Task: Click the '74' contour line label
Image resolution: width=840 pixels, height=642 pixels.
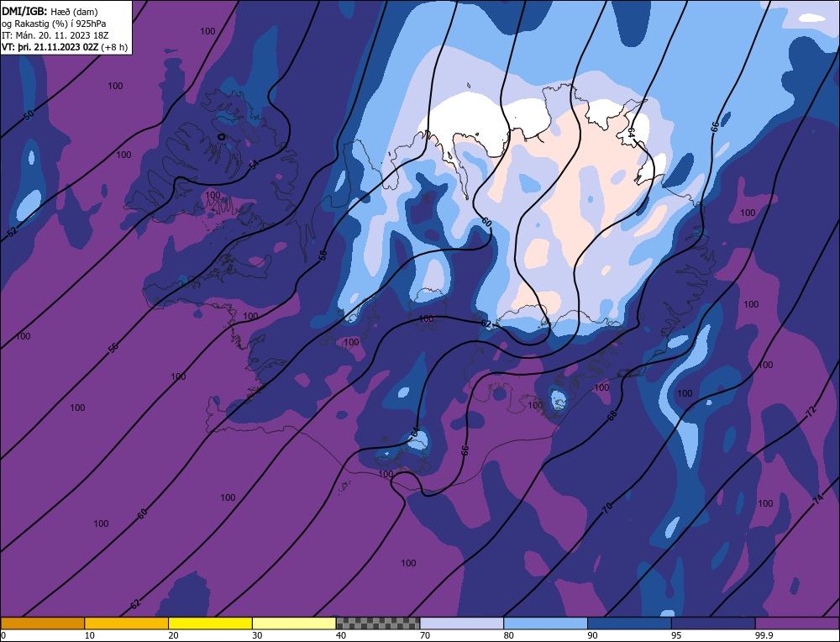Action: pyautogui.click(x=818, y=500)
